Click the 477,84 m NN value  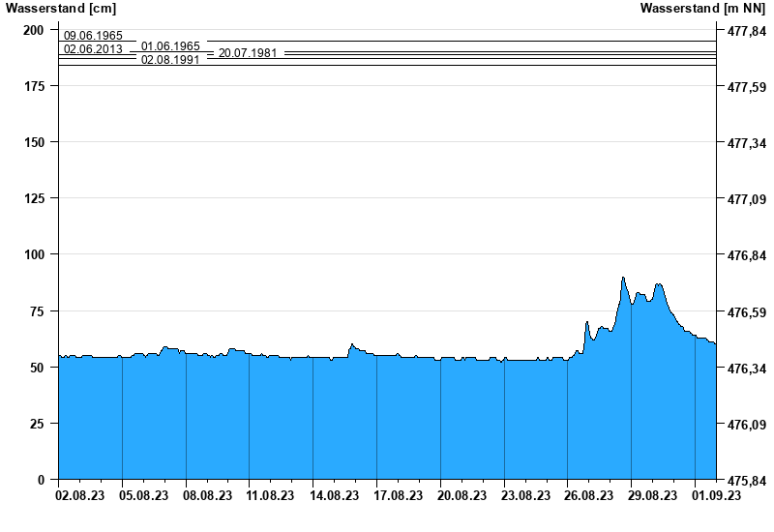[747, 31]
